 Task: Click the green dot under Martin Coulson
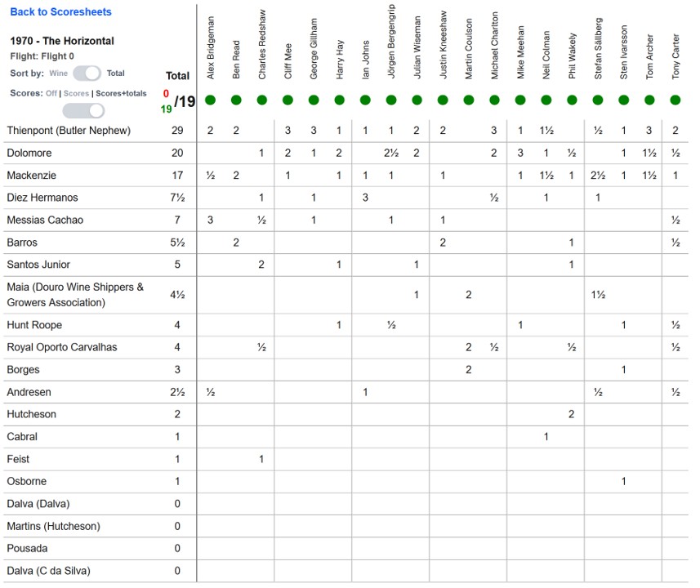click(x=468, y=100)
